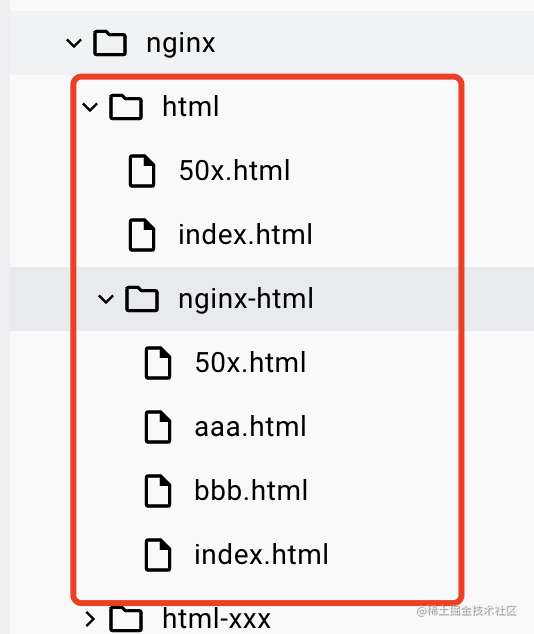534x634 pixels.
Task: Collapse the html folder chevron
Action: [90, 107]
